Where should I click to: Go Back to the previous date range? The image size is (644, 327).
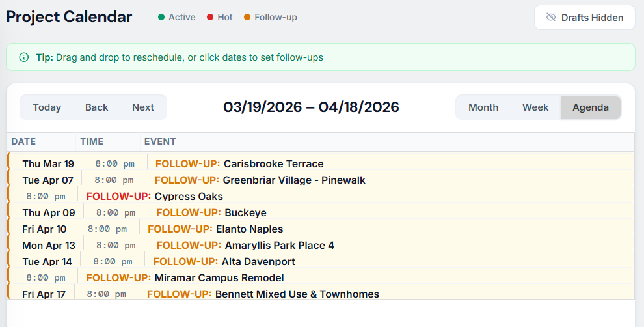tap(96, 107)
